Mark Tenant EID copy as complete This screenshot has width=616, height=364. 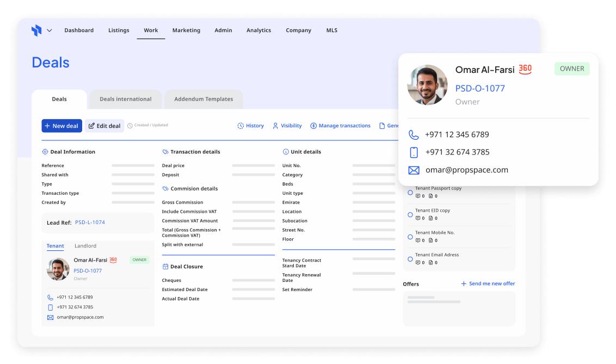[410, 214]
